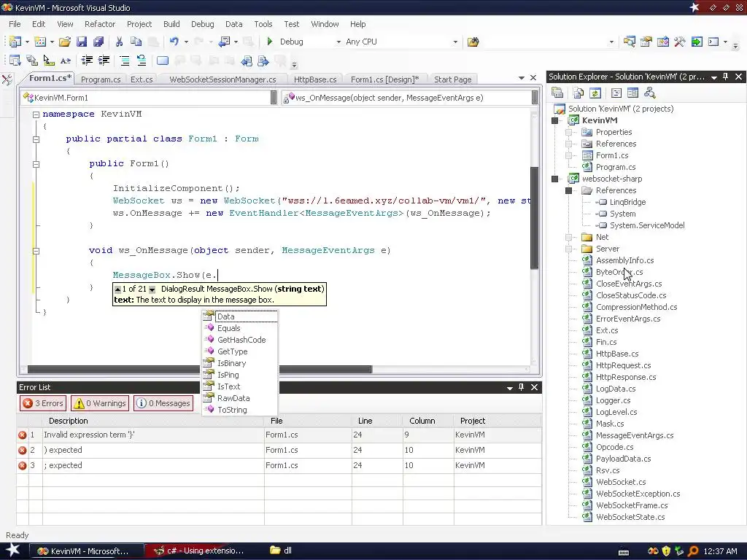Screen dimensions: 747x560
Task: Click Solution Explorer Show All Files icon
Action: tap(578, 93)
